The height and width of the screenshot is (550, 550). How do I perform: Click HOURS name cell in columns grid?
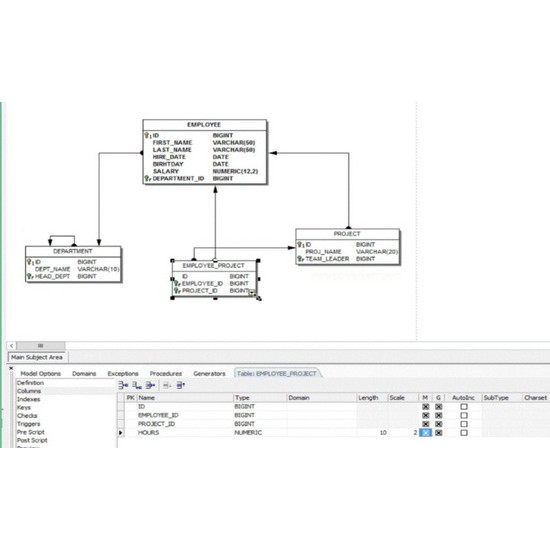coord(185,433)
